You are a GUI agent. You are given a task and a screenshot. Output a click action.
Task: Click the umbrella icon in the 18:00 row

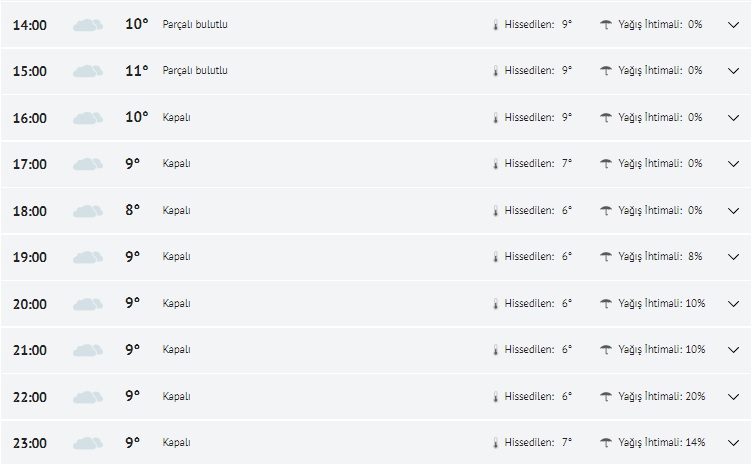click(x=606, y=210)
